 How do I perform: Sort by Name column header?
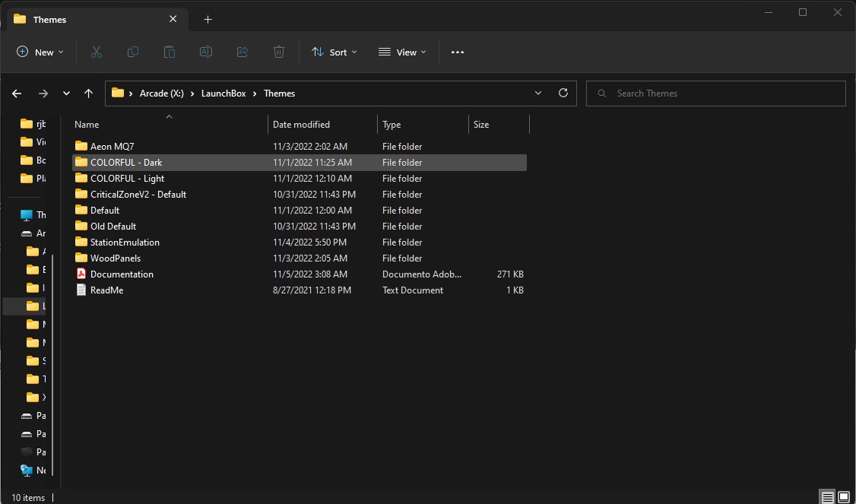pyautogui.click(x=170, y=125)
